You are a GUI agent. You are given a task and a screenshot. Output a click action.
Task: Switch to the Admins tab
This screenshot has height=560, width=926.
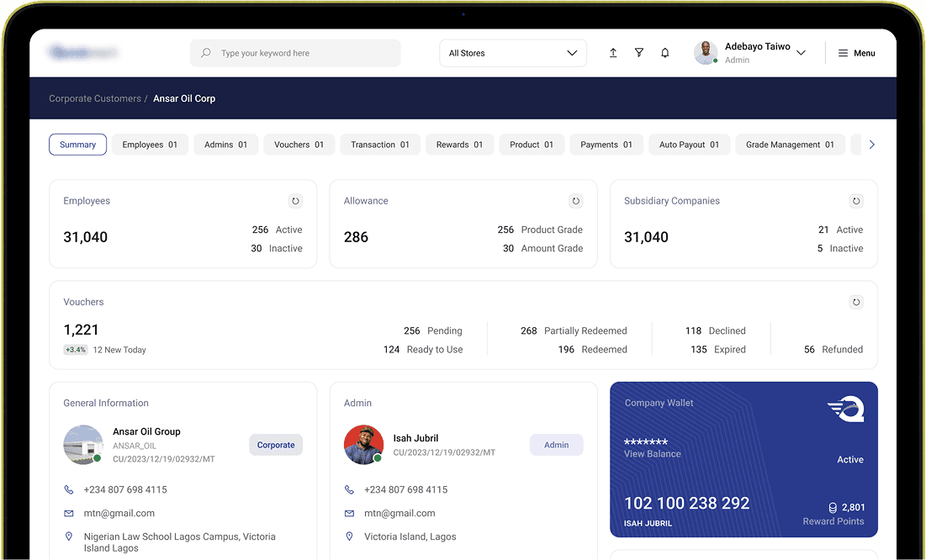(225, 145)
